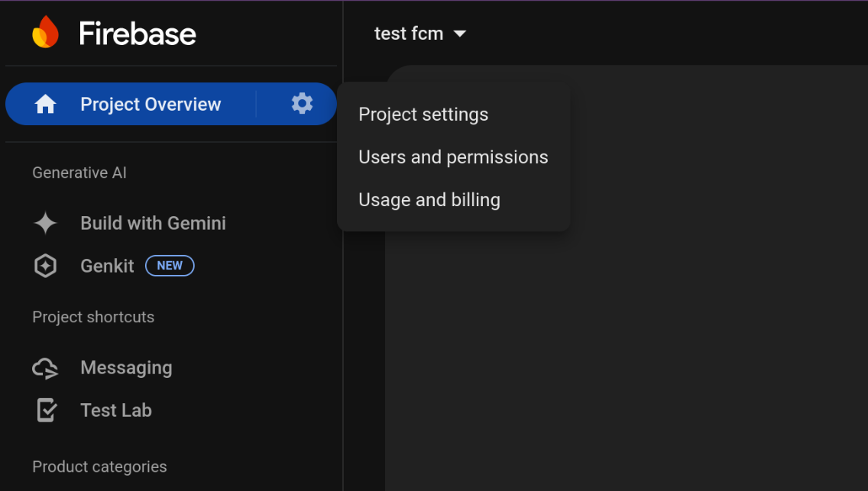Click the Generative AI section header
Image resolution: width=868 pixels, height=491 pixels.
79,173
